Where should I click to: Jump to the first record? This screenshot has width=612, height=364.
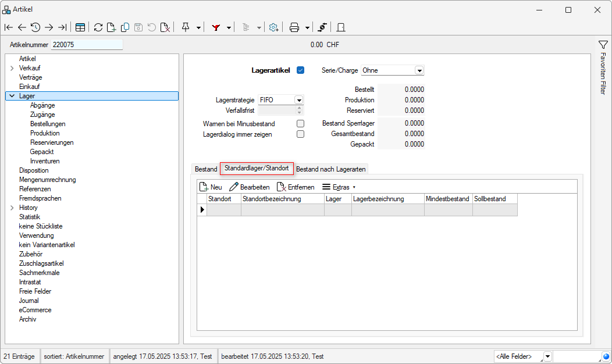point(8,27)
